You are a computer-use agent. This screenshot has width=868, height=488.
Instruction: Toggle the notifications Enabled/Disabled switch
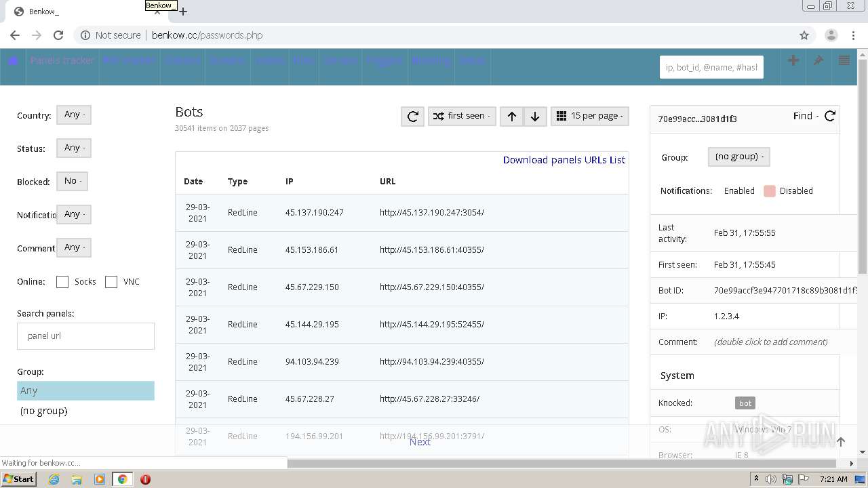pos(769,191)
